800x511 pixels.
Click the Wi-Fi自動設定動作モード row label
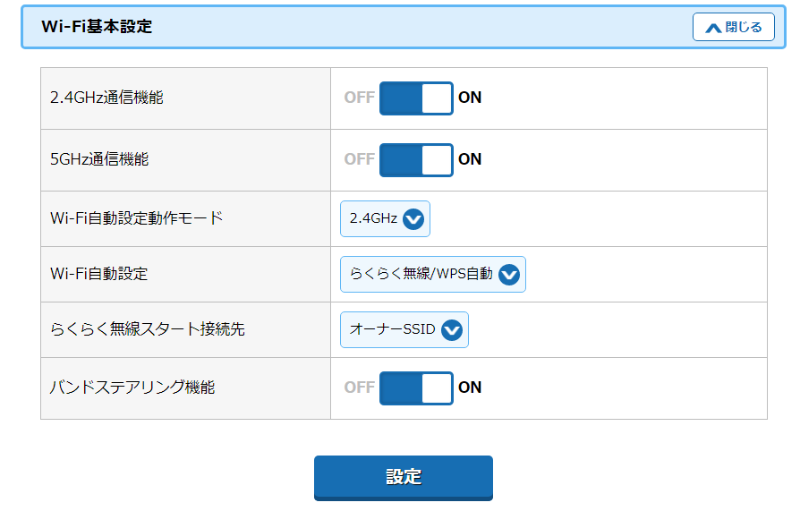(x=136, y=218)
